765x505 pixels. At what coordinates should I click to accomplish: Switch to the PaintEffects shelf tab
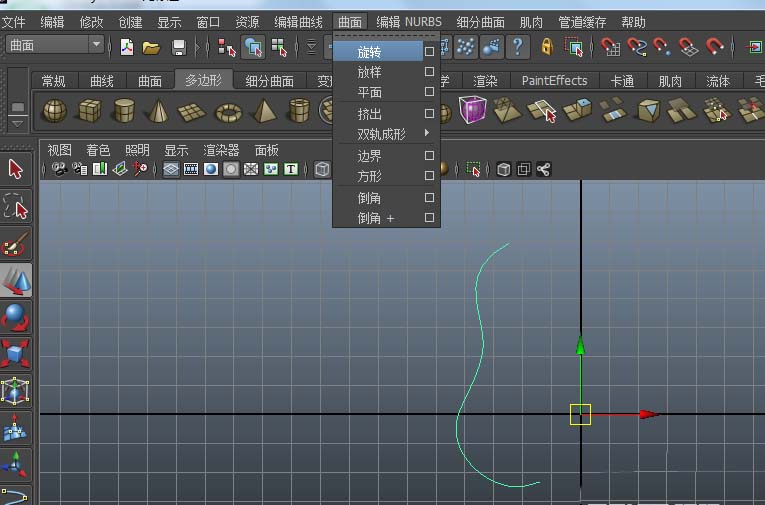(554, 81)
